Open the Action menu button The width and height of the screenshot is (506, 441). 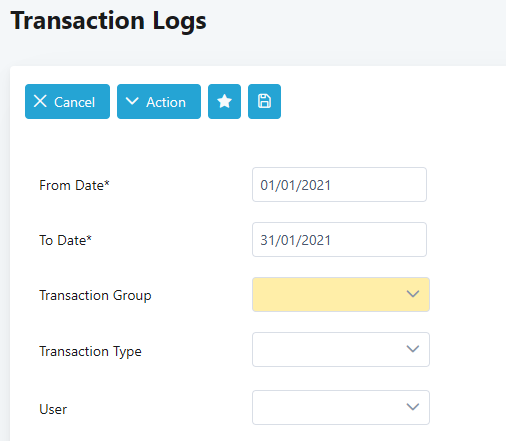(x=159, y=101)
